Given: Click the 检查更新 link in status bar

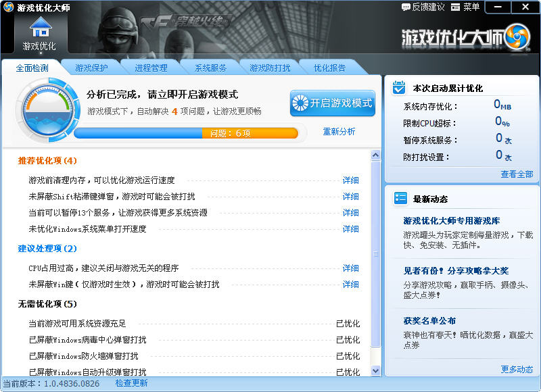Looking at the screenshot, I should tap(131, 383).
